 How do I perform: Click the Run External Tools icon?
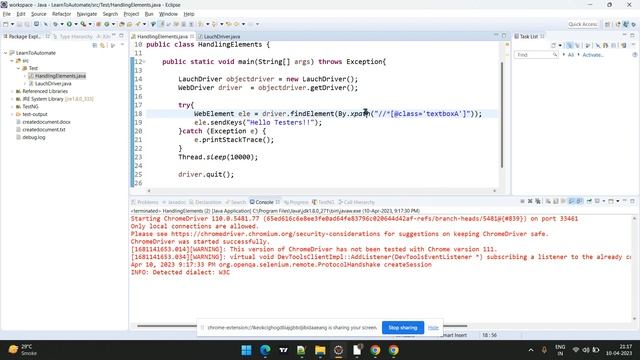tap(83, 24)
